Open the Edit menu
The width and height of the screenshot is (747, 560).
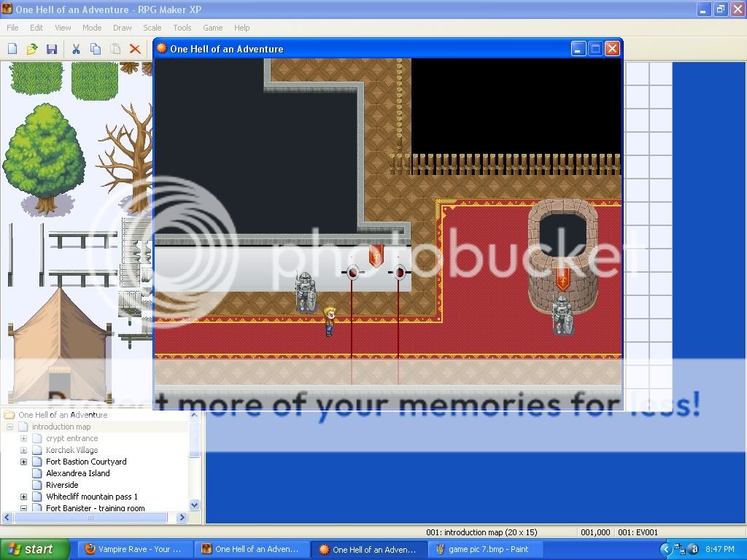36,28
